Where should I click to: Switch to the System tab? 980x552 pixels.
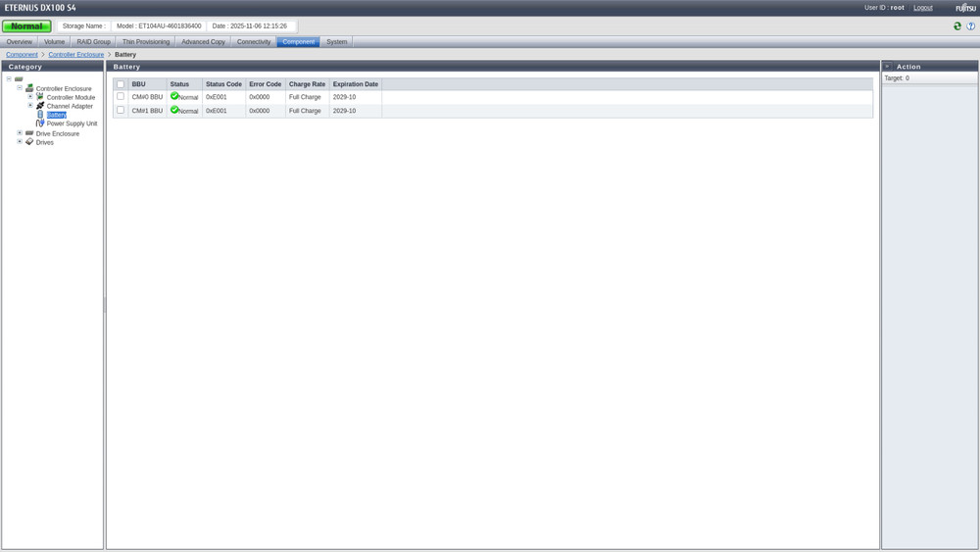[x=337, y=42]
